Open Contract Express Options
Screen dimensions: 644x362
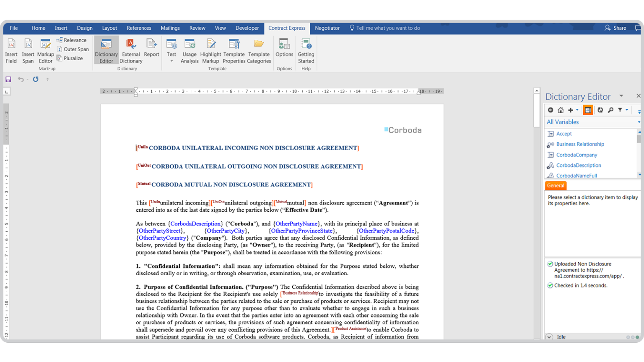click(284, 48)
